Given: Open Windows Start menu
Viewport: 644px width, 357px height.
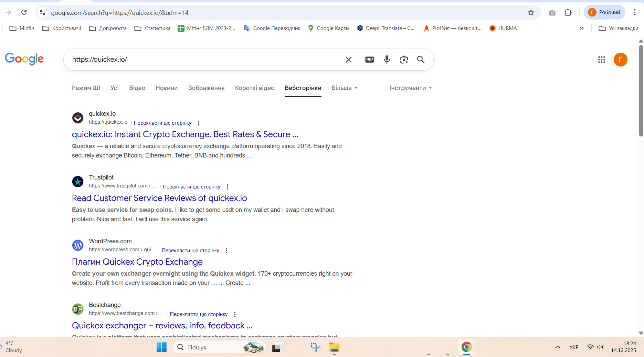Looking at the screenshot, I should [161, 347].
